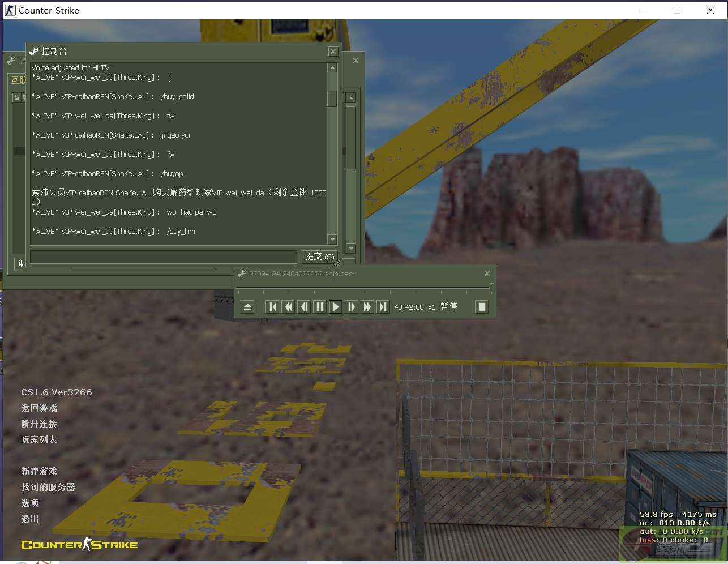Image resolution: width=728 pixels, height=564 pixels.
Task: Click the 提交 (S) submit button
Action: tap(319, 257)
